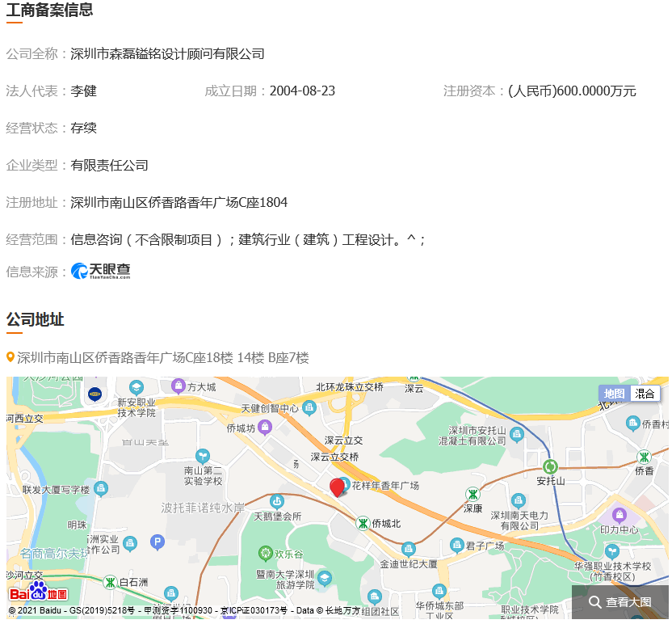This screenshot has width=672, height=624.
Task: Click the 花样年香年广场 map label
Action: [x=385, y=486]
